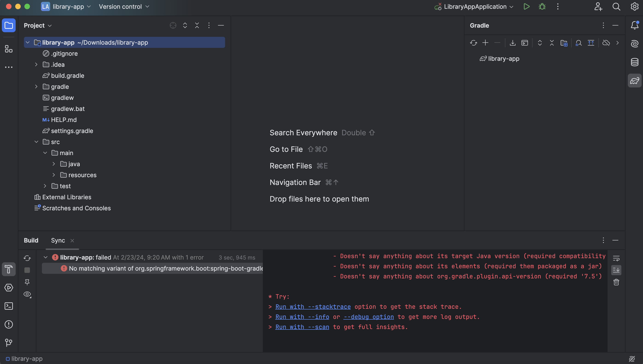The width and height of the screenshot is (643, 364).
Task: Switch to the Sync tab
Action: [58, 240]
